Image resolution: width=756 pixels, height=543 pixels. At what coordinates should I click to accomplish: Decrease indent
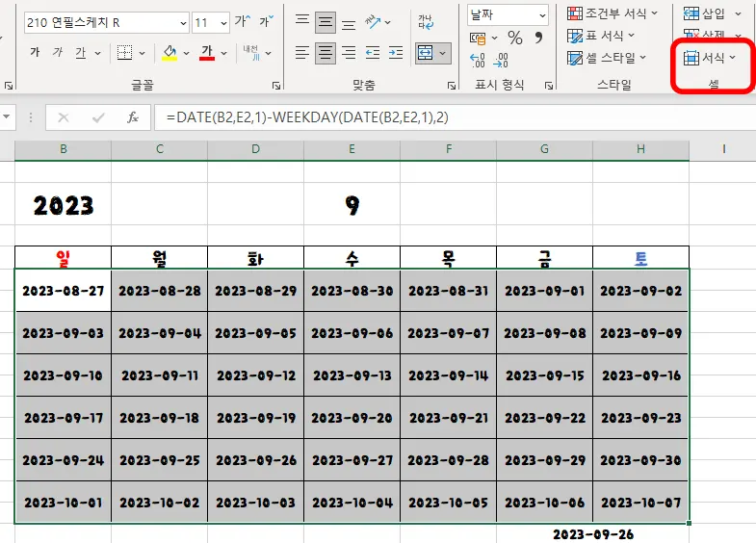coord(372,53)
